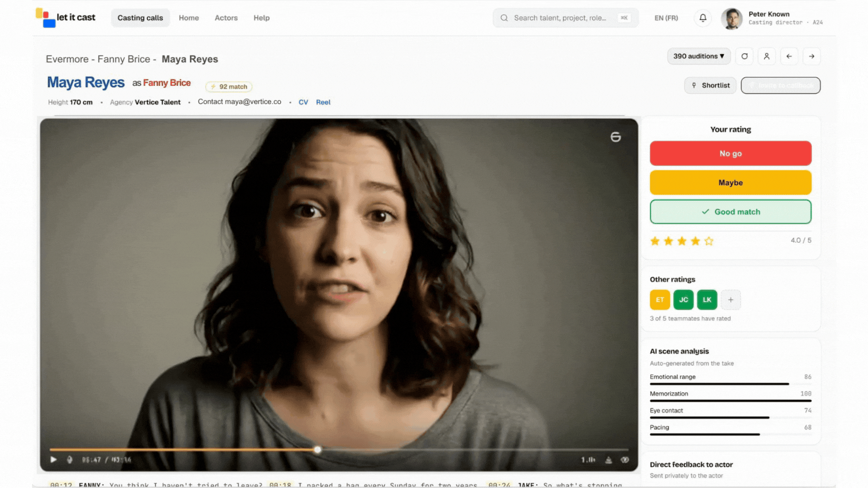Click the maya@vertice.co contact email
Image resolution: width=868 pixels, height=488 pixels.
click(253, 102)
